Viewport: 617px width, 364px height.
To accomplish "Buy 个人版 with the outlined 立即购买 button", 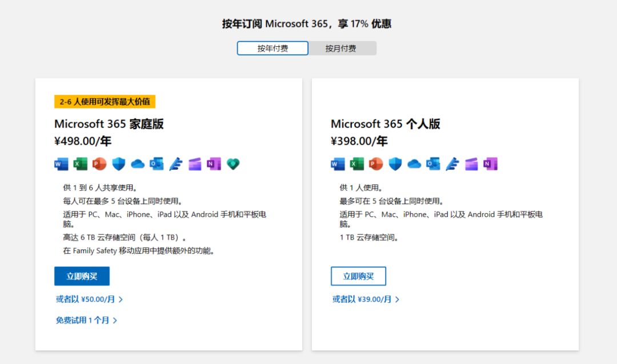I will click(x=358, y=276).
